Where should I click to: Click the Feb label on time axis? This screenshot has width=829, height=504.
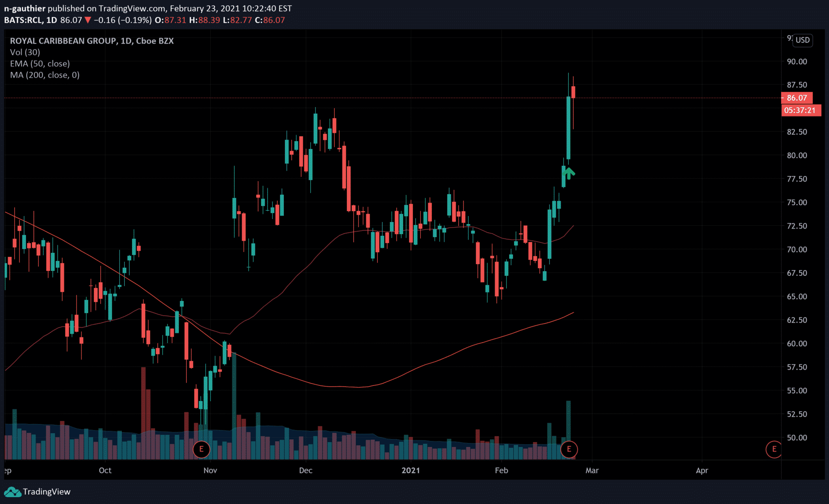(x=502, y=470)
